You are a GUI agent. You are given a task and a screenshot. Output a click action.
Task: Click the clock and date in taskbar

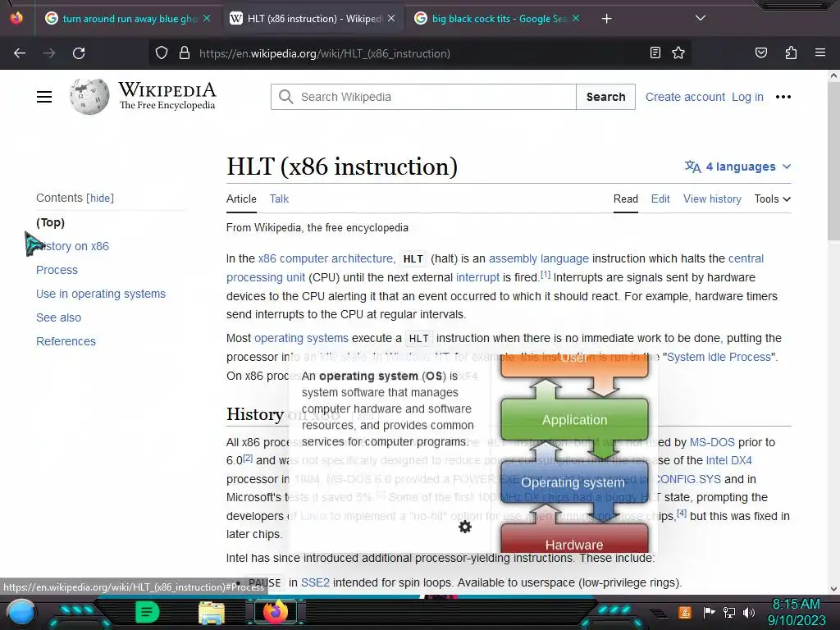[x=796, y=612]
